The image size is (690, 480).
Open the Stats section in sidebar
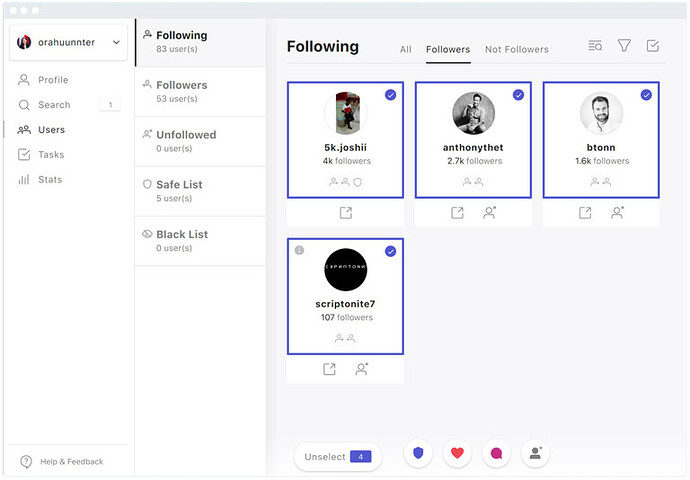point(50,180)
